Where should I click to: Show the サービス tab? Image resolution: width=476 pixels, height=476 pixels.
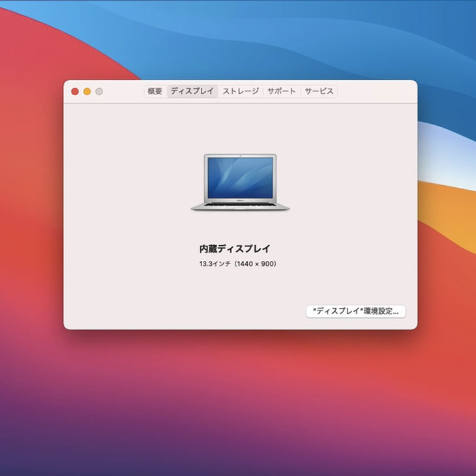click(319, 91)
